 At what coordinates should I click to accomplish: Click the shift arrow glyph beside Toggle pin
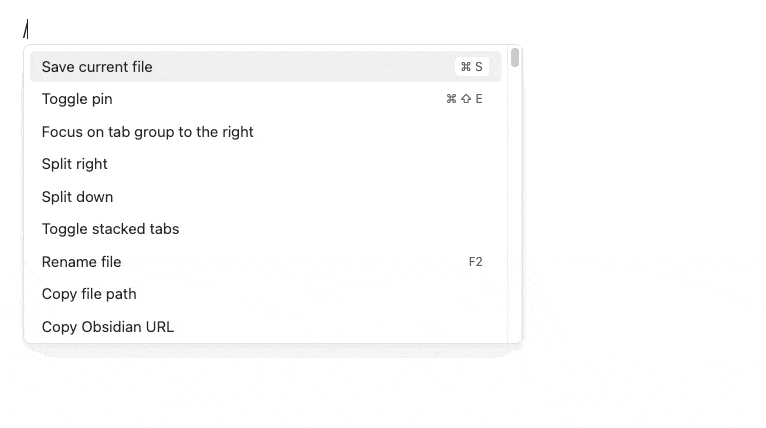pos(465,99)
